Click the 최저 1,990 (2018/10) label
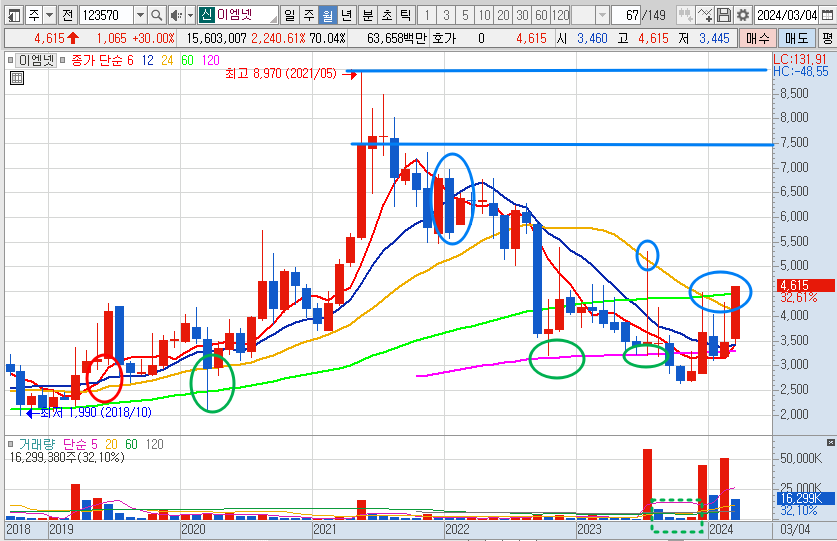Viewport: 837px width, 541px height. 96,412
